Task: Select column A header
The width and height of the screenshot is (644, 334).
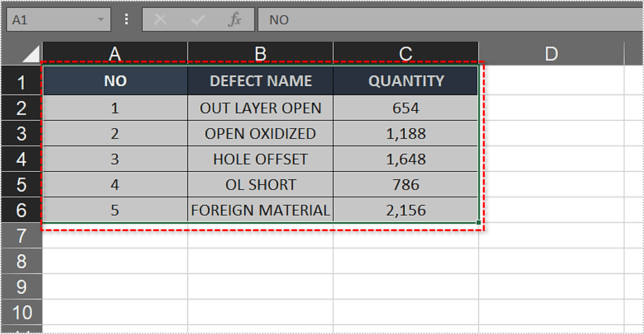Action: pos(115,54)
